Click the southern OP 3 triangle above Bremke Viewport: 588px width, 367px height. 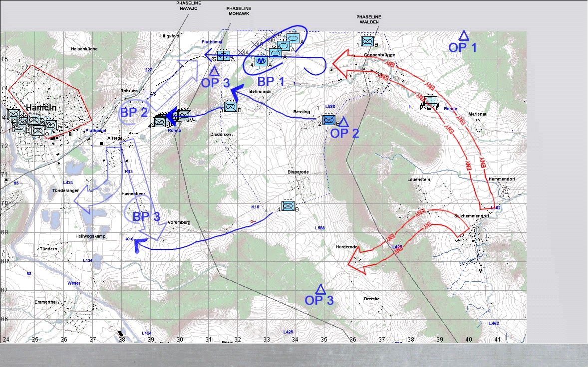320,289
